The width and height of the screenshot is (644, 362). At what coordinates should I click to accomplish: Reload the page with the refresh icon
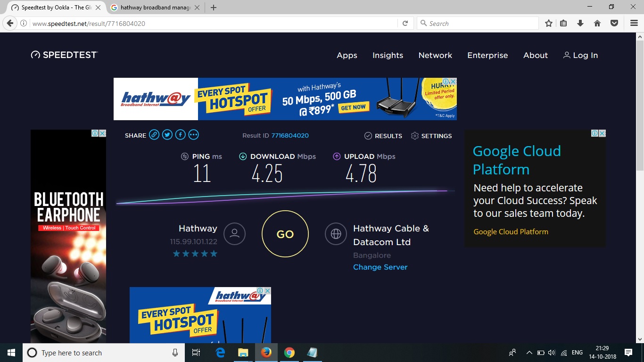coord(405,23)
